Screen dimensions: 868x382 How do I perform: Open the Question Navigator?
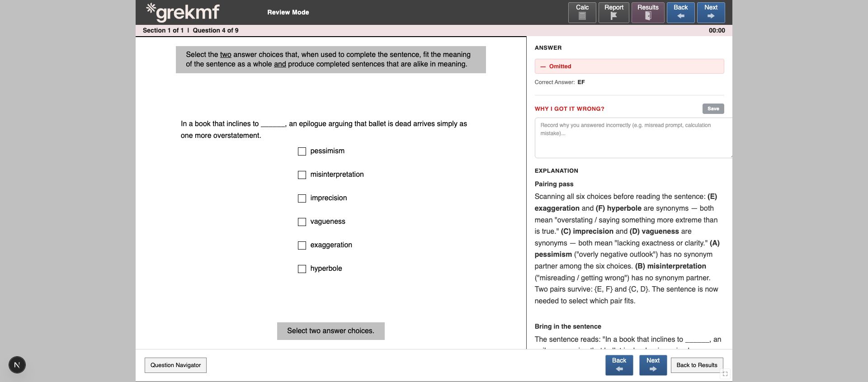175,365
